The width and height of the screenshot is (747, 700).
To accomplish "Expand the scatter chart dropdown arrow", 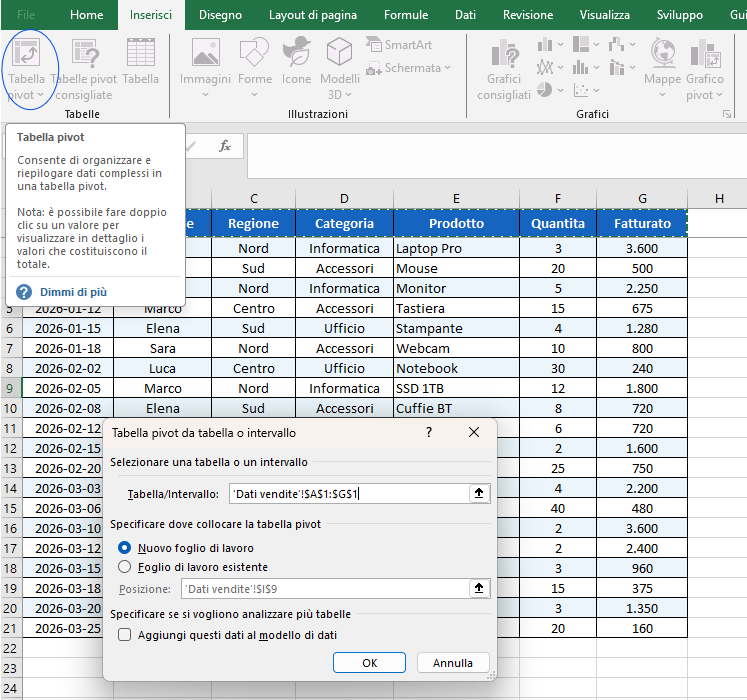I will 596,90.
